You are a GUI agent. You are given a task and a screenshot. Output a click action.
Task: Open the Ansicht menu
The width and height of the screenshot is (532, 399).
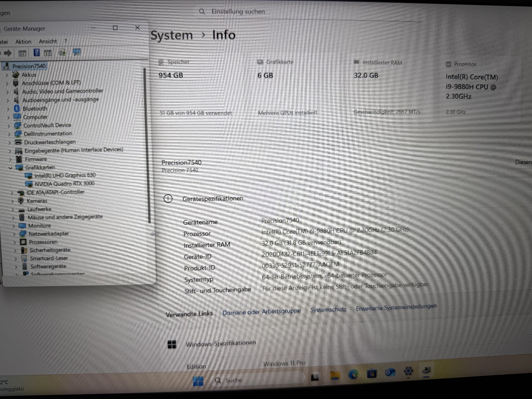(x=48, y=41)
